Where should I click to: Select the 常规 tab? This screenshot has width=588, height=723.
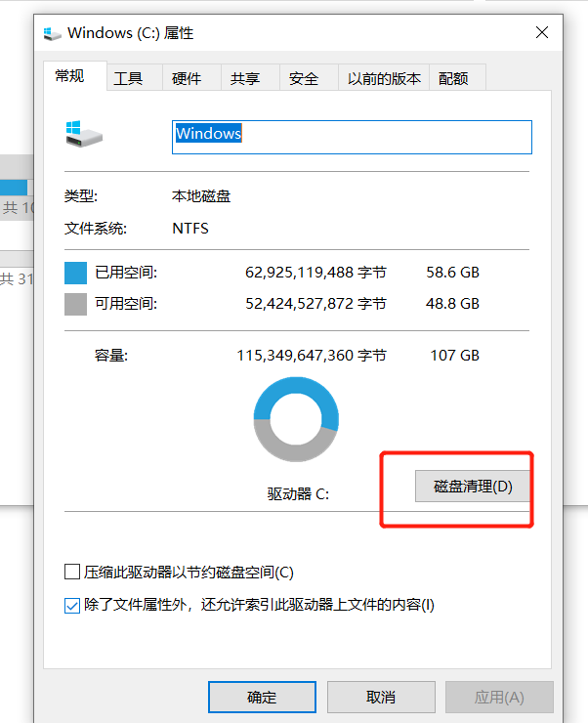point(75,75)
